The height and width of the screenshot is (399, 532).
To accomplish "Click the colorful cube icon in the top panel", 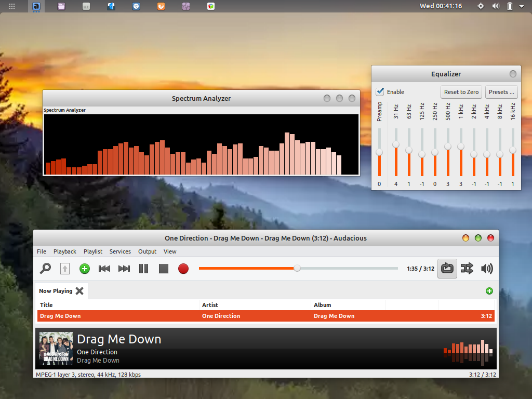I will [x=211, y=6].
